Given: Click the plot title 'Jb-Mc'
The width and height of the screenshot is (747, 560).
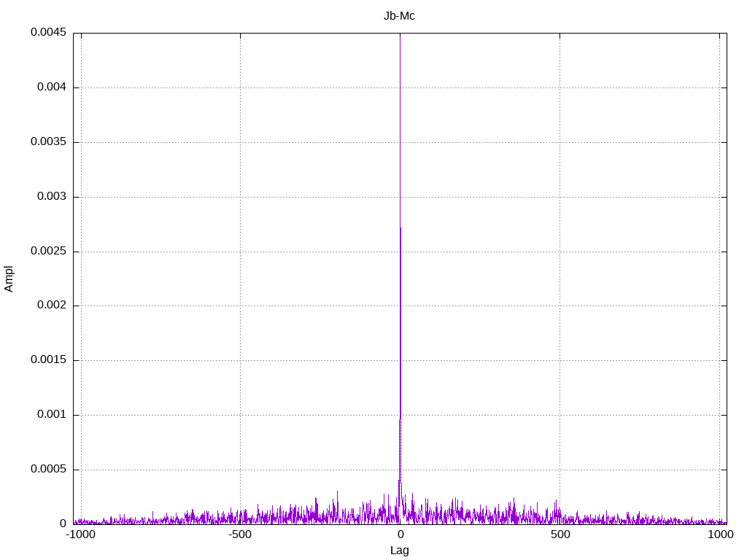Looking at the screenshot, I should pyautogui.click(x=399, y=16).
